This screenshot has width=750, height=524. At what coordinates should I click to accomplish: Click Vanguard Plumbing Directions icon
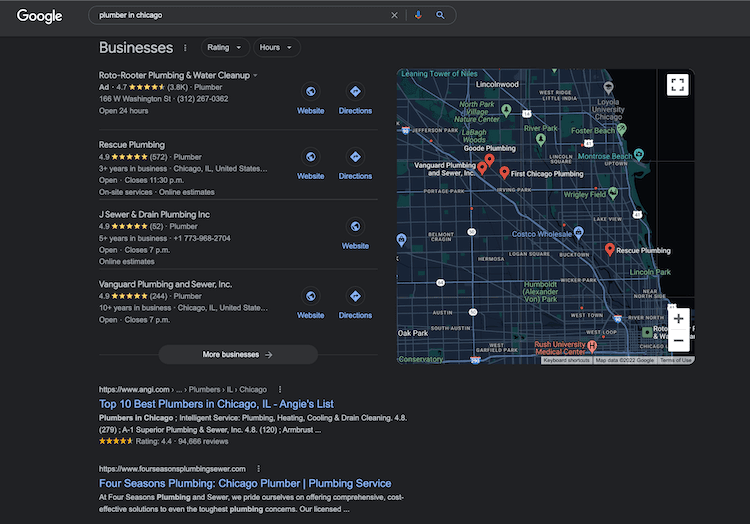(x=355, y=296)
